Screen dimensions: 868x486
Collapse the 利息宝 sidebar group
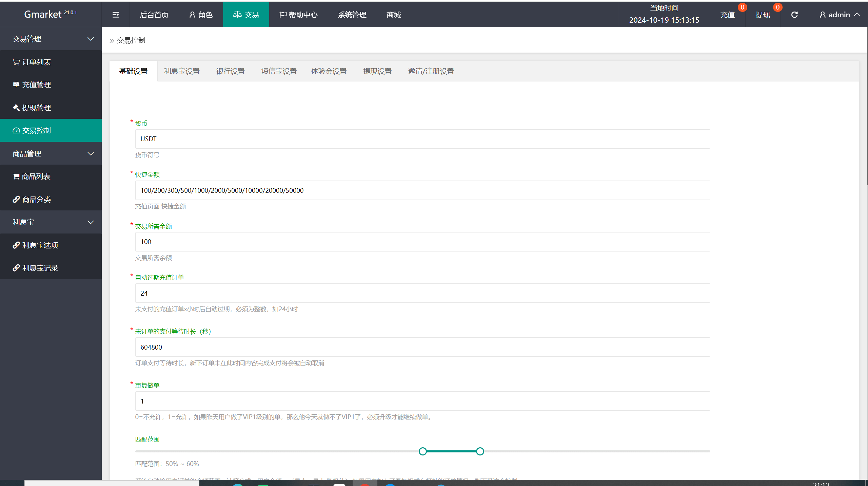pos(90,222)
